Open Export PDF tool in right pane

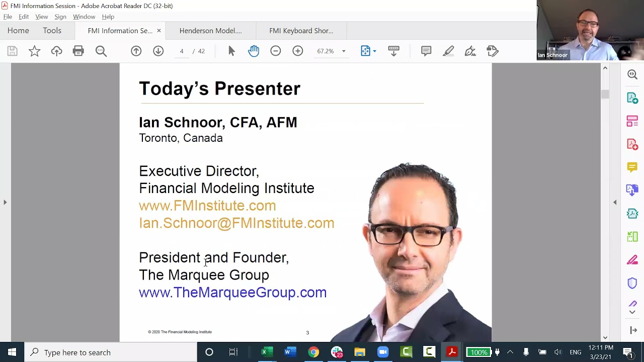point(632,98)
